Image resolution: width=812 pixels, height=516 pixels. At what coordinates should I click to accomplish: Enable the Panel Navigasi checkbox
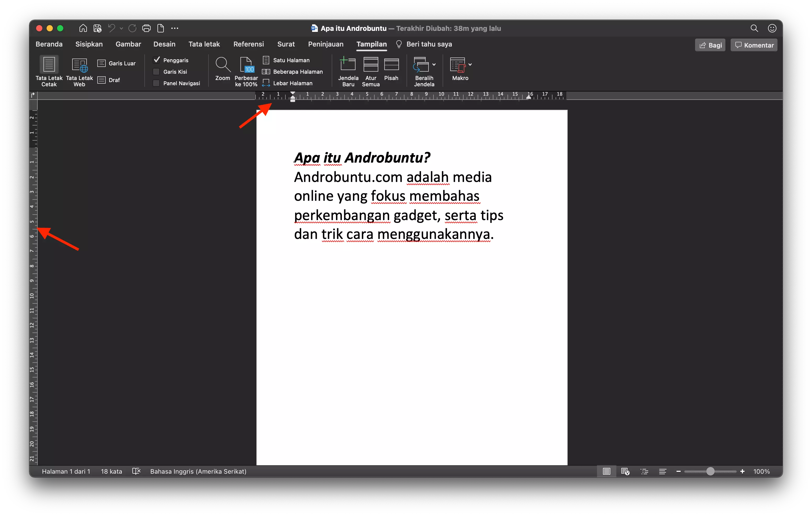point(156,83)
